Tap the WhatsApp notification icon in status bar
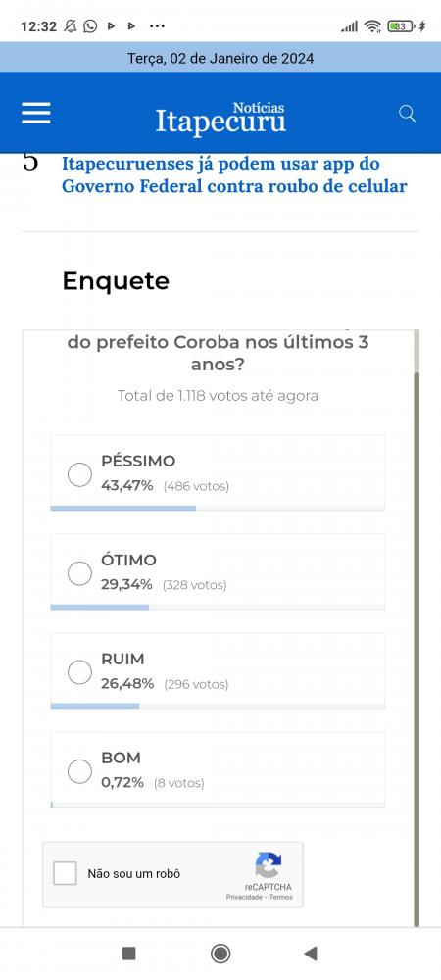The image size is (441, 980). (x=90, y=26)
